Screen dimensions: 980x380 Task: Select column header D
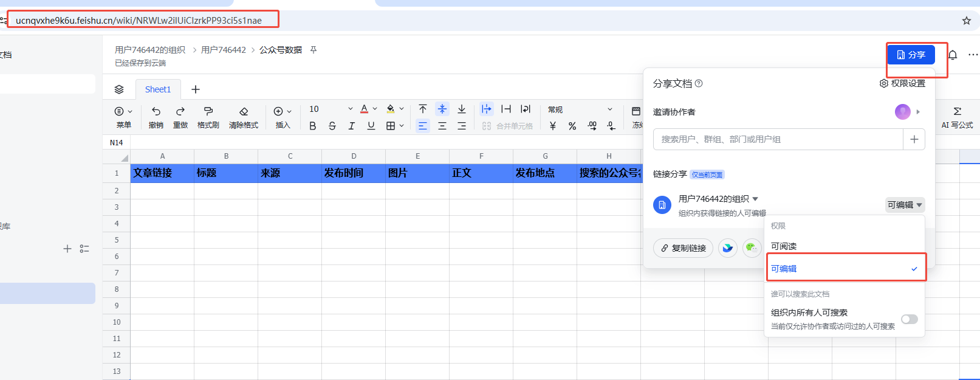[x=354, y=156]
